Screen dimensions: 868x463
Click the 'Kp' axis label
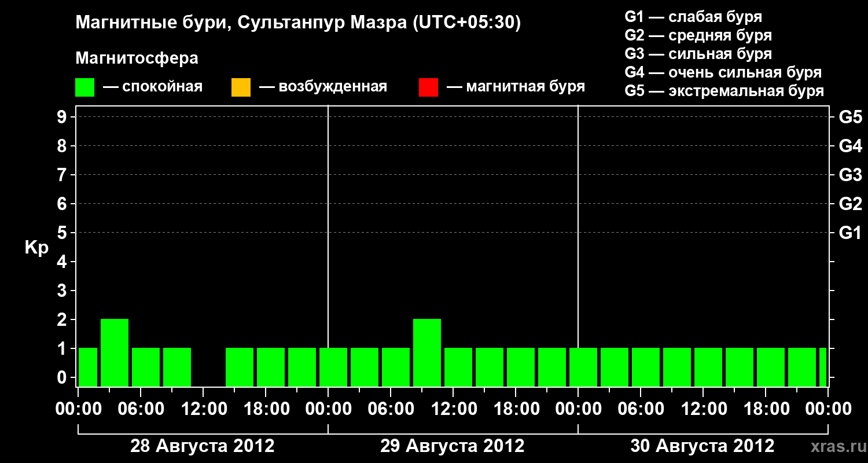(37, 248)
